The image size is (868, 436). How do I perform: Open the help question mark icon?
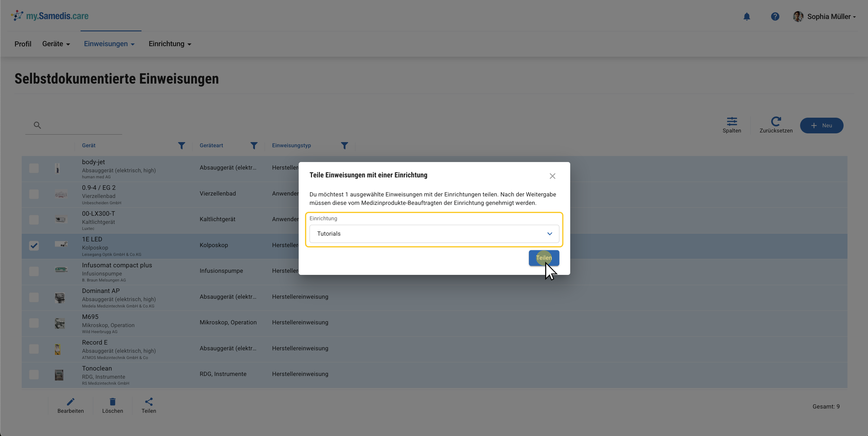pos(775,17)
